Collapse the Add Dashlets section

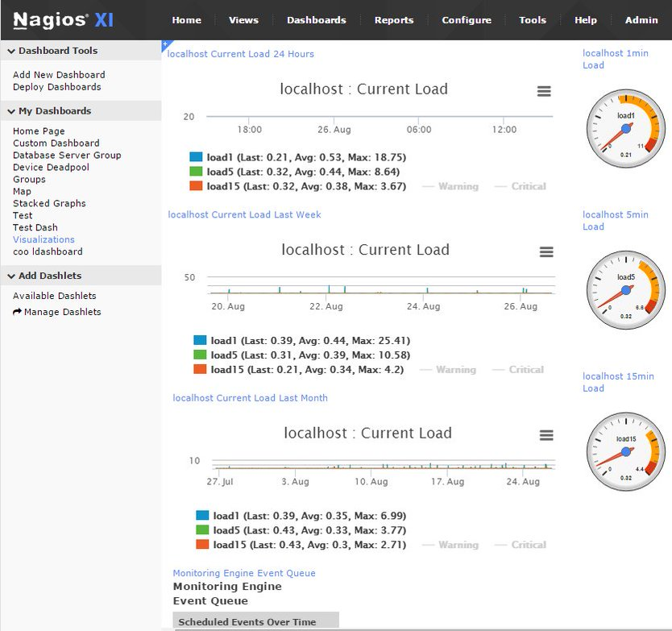click(11, 276)
